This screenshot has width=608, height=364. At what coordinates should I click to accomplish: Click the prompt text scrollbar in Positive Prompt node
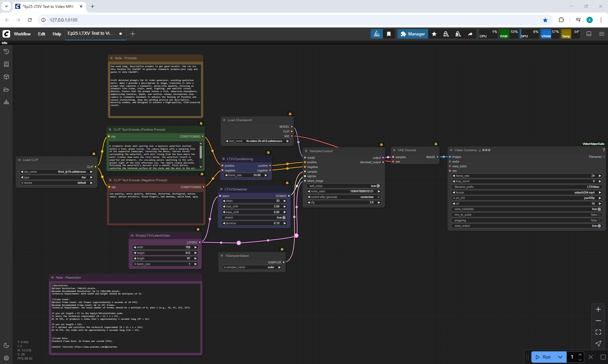pos(201,152)
